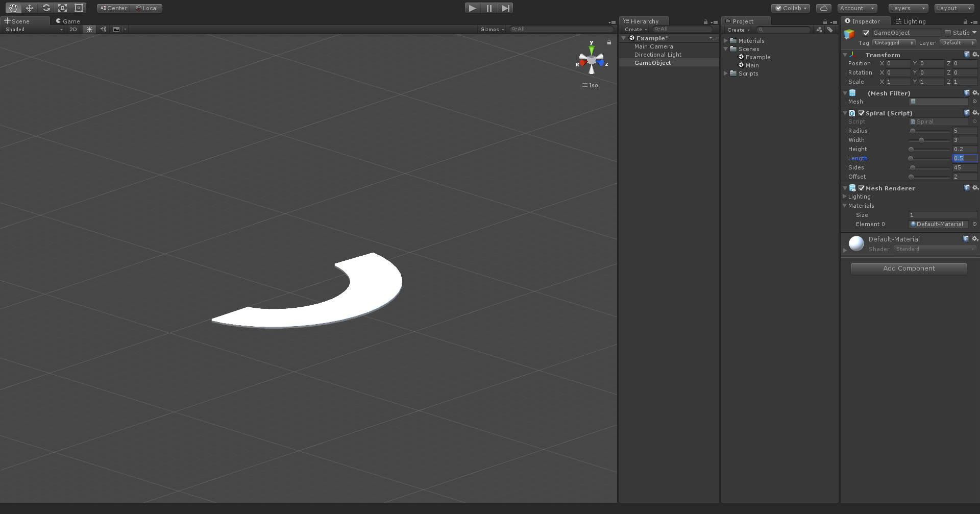Image resolution: width=980 pixels, height=514 pixels.
Task: Open the scene effects image icon
Action: 116,30
